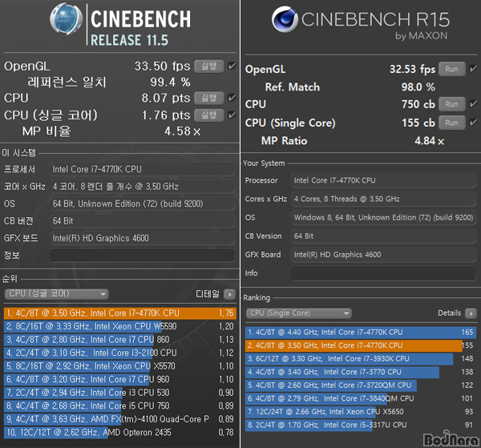Select ranking row AMD FX(tm)-4100 Quad-Core
The width and height of the screenshot is (481, 448).
pos(120,419)
